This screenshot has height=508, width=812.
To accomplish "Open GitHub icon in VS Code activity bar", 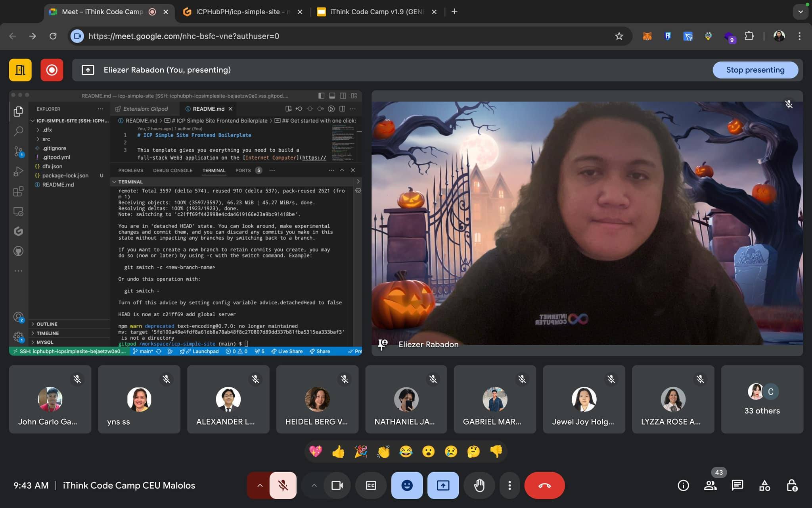I will point(18,251).
